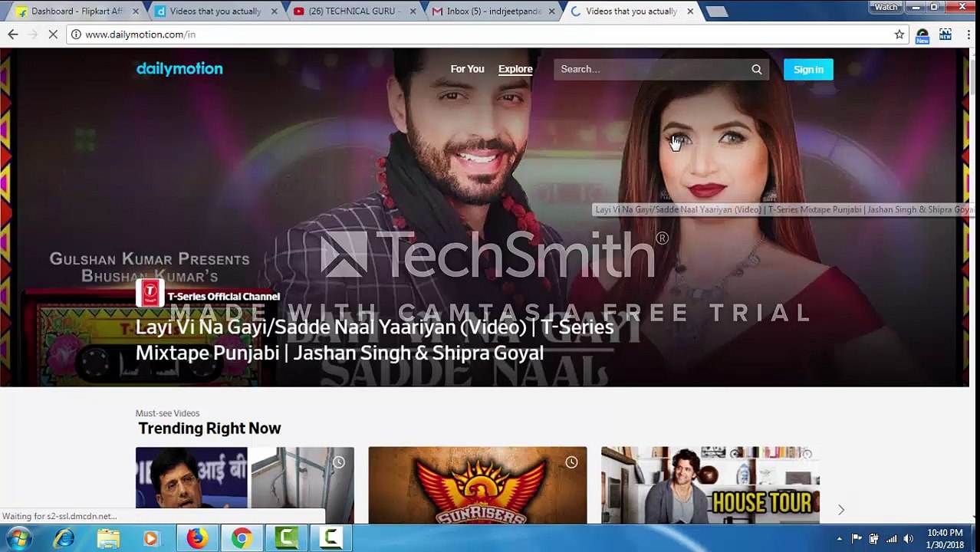Open Firefox from taskbar
Screen dimensions: 980x552
click(x=197, y=539)
